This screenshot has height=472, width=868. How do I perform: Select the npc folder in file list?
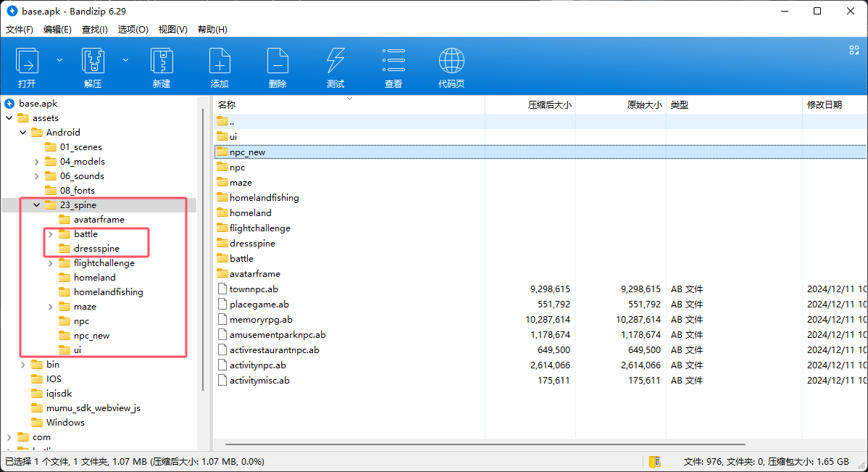pos(541,167)
